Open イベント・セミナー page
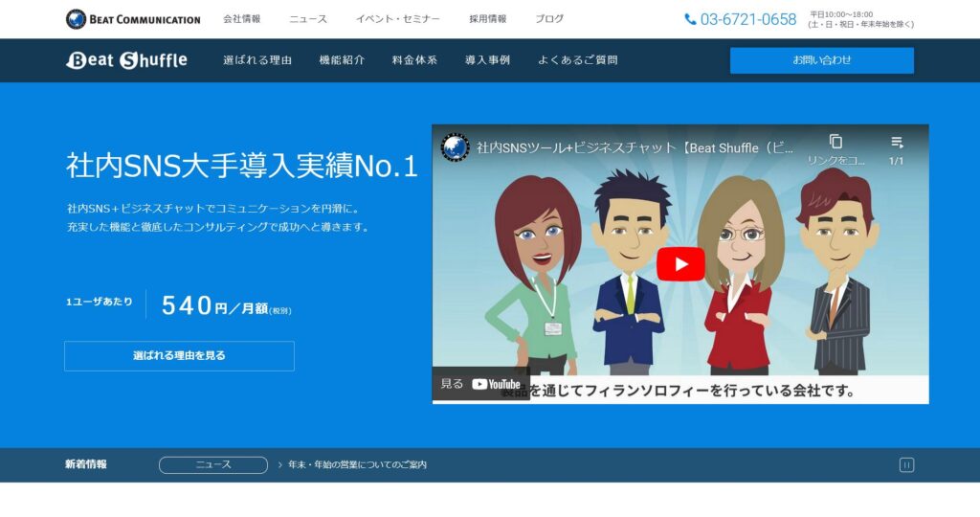 pos(398,19)
